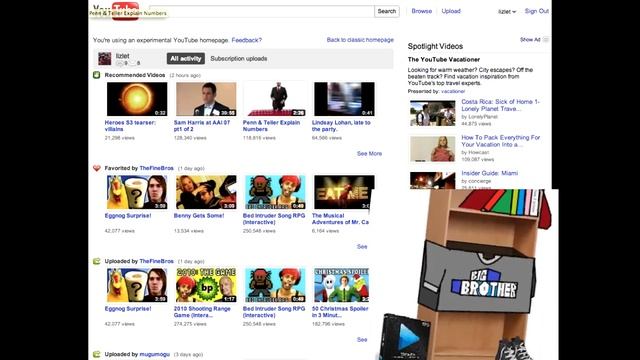Select the All activity tab
This screenshot has width=640, height=360.
(x=186, y=58)
